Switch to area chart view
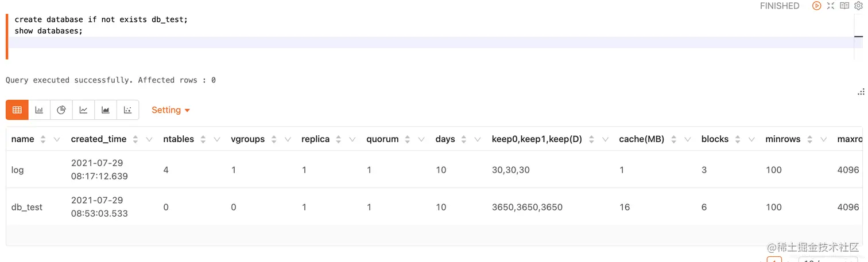 pyautogui.click(x=106, y=110)
